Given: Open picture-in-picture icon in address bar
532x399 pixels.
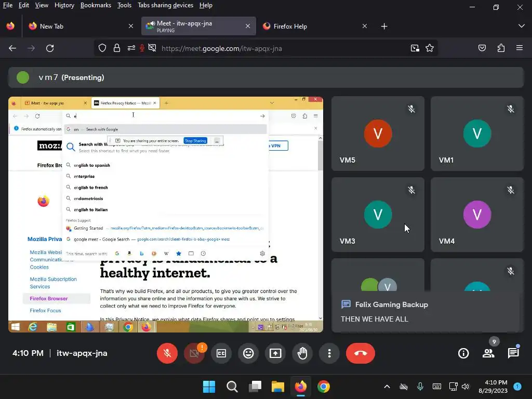Looking at the screenshot, I should click(415, 48).
